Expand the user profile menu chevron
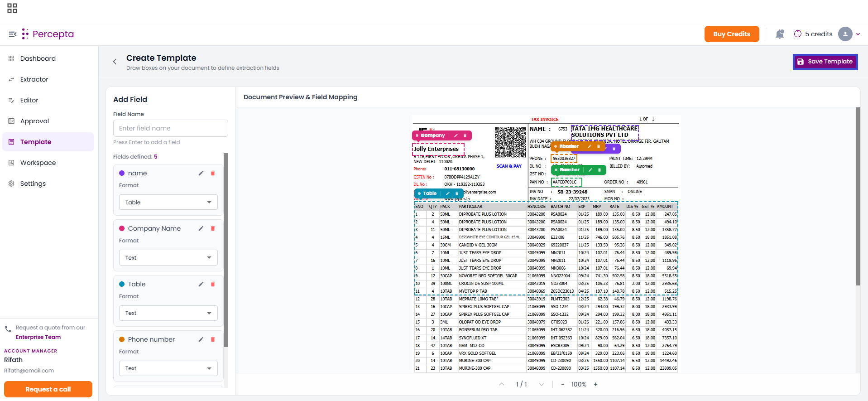This screenshot has width=868, height=401. [858, 34]
